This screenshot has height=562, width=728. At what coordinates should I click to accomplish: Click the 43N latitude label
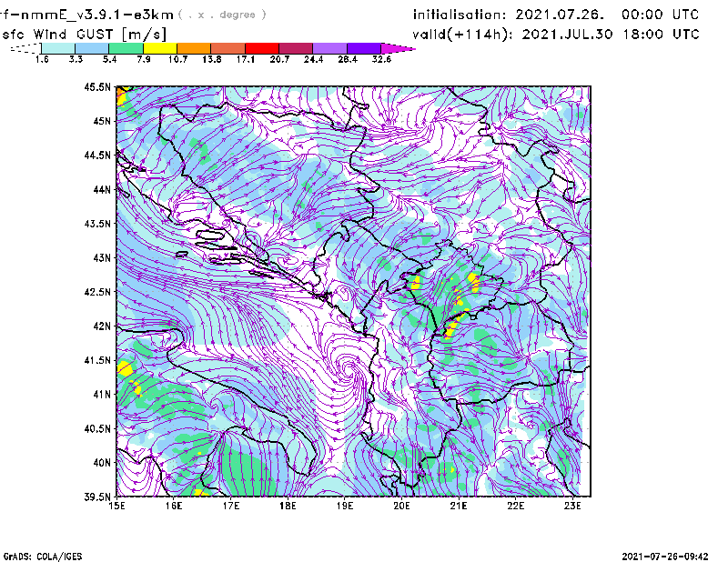click(x=102, y=257)
